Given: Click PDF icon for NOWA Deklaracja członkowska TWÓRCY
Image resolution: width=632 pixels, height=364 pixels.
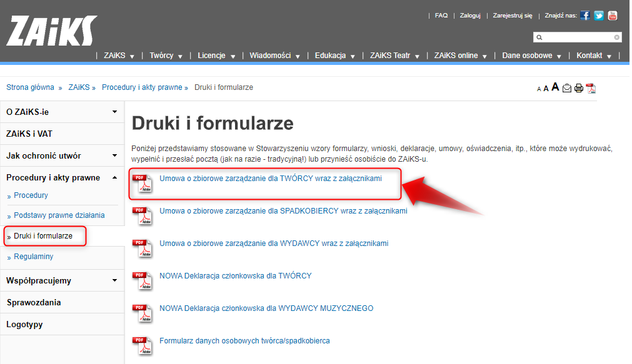Looking at the screenshot, I should click(143, 279).
